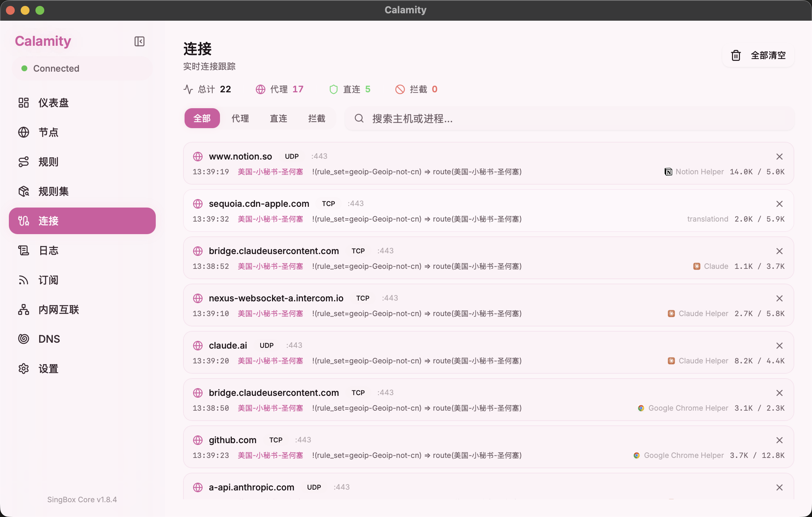Click the search host or process field

click(568, 119)
